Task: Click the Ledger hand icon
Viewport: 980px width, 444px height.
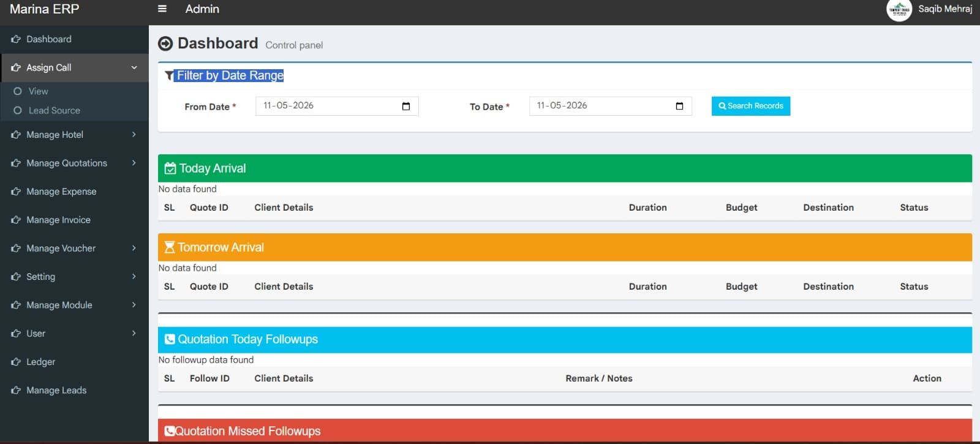Action: [16, 362]
